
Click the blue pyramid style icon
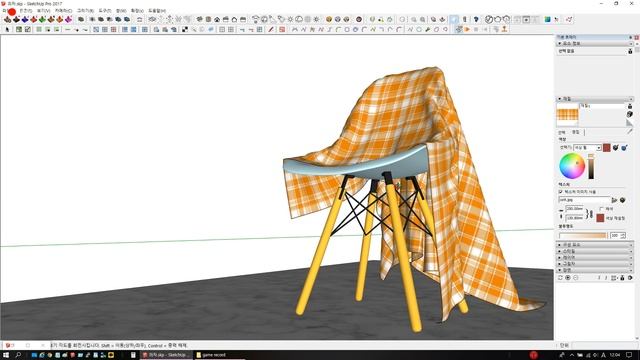tap(25, 19)
